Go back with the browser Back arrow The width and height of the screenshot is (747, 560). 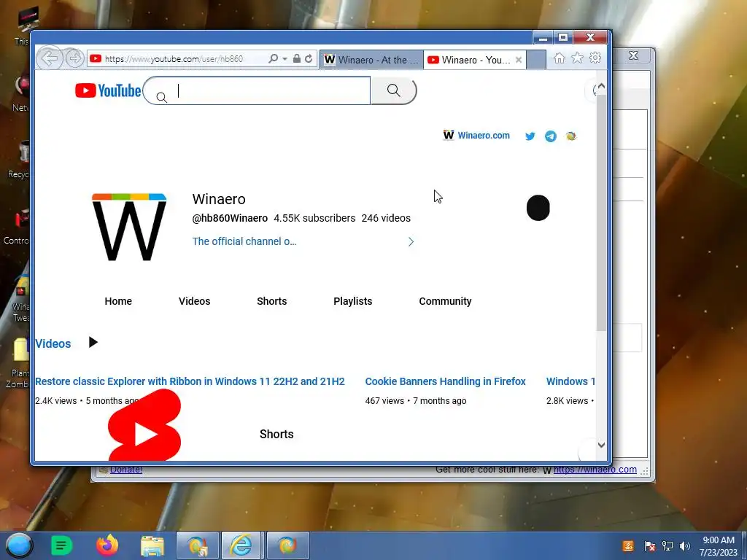[x=50, y=58]
